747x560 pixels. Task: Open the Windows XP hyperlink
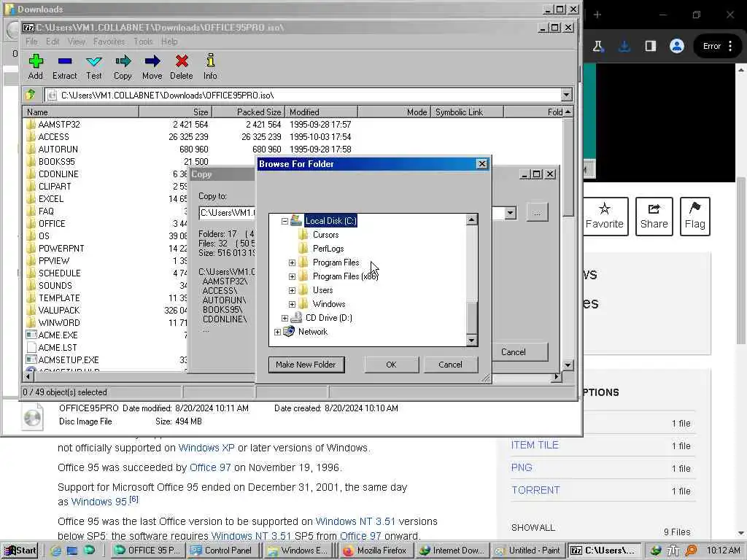pos(206,448)
